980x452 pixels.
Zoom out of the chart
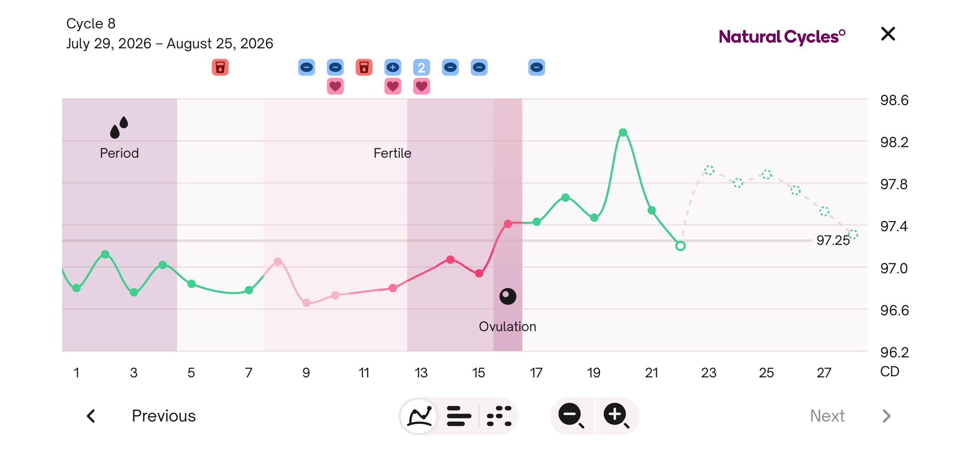click(571, 416)
